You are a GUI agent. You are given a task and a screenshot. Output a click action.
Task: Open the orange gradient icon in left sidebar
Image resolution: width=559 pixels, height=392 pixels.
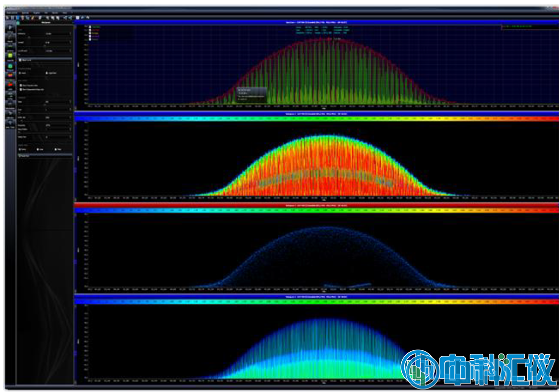pos(10,75)
